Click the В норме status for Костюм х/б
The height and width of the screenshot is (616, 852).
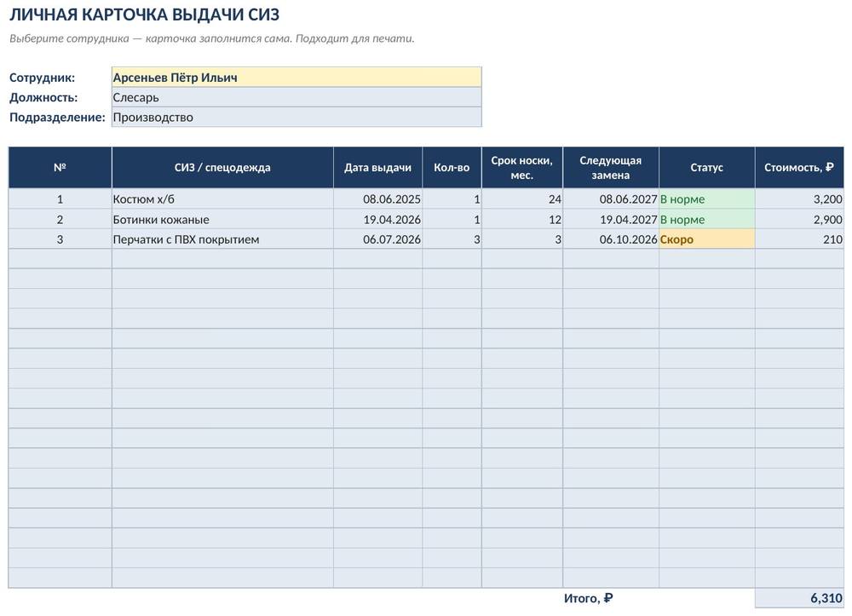pyautogui.click(x=707, y=199)
